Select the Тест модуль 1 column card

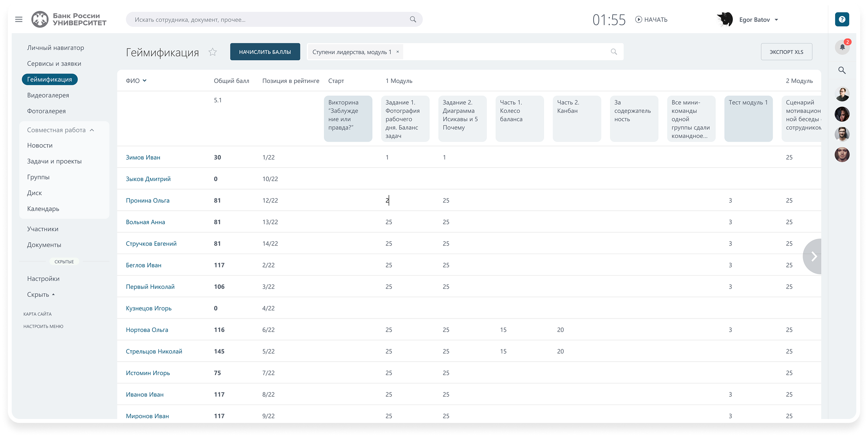[748, 119]
